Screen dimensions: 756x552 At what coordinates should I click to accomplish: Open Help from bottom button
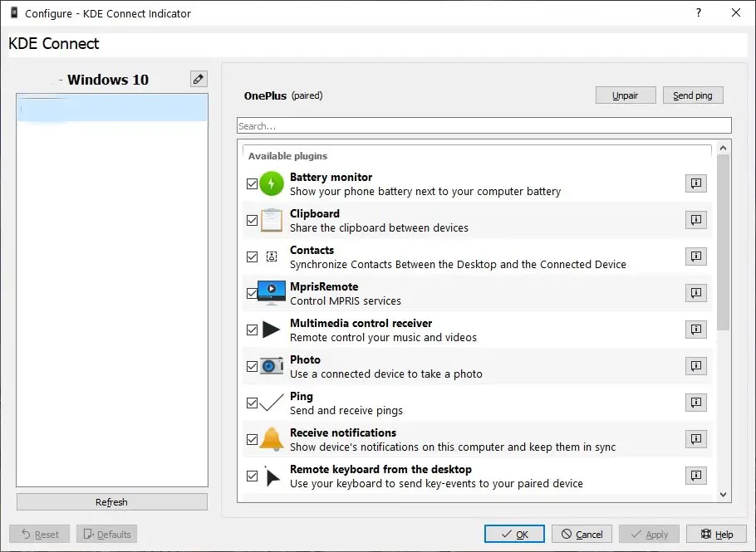pyautogui.click(x=716, y=535)
